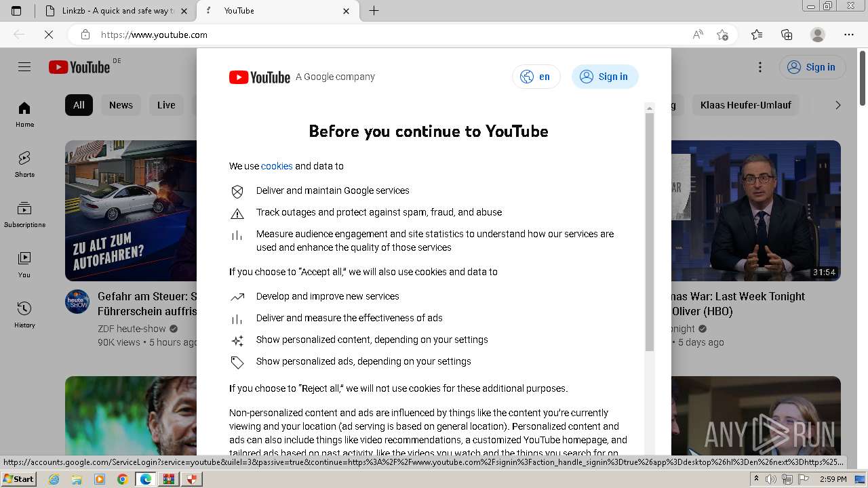The width and height of the screenshot is (868, 488).
Task: Select the Klaas Heufer-Umlauf chip
Action: [x=746, y=105]
